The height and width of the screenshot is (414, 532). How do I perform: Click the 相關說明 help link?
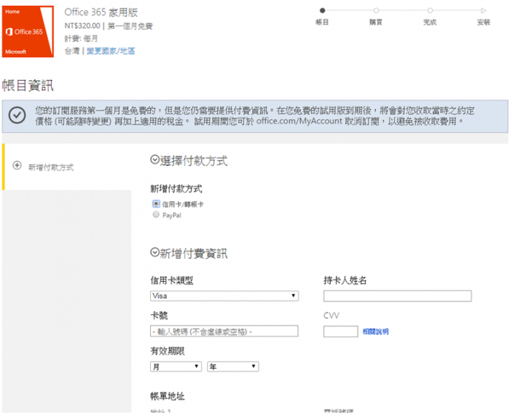point(375,331)
